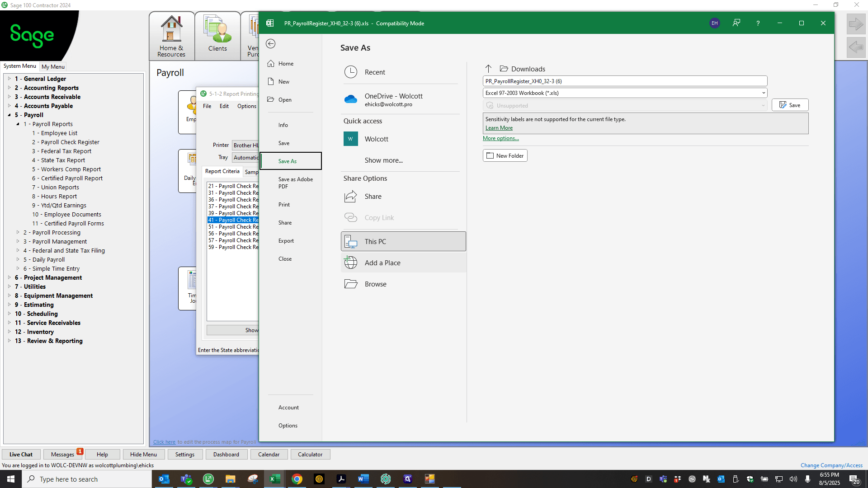Viewport: 868px width, 488px height.
Task: Click the Add a Place globe icon
Action: [351, 263]
